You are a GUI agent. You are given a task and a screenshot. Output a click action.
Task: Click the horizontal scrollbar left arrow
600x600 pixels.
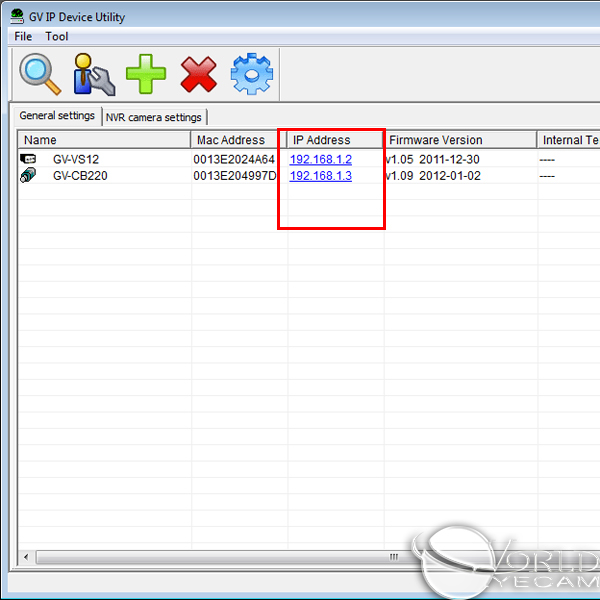click(26, 557)
